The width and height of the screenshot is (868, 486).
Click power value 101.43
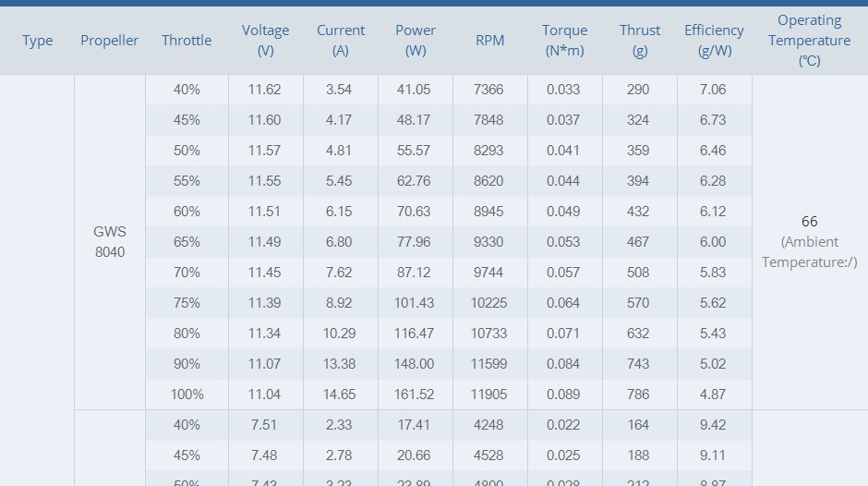[x=414, y=303]
